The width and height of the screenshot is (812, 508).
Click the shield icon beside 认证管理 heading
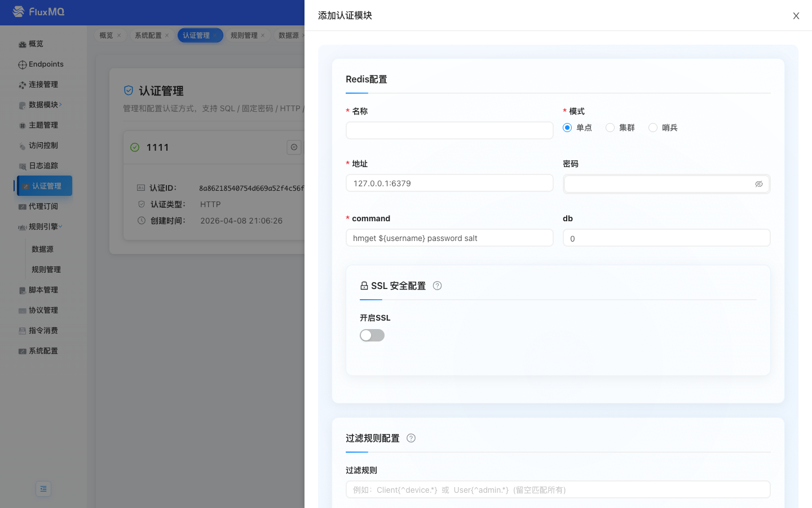tap(129, 90)
